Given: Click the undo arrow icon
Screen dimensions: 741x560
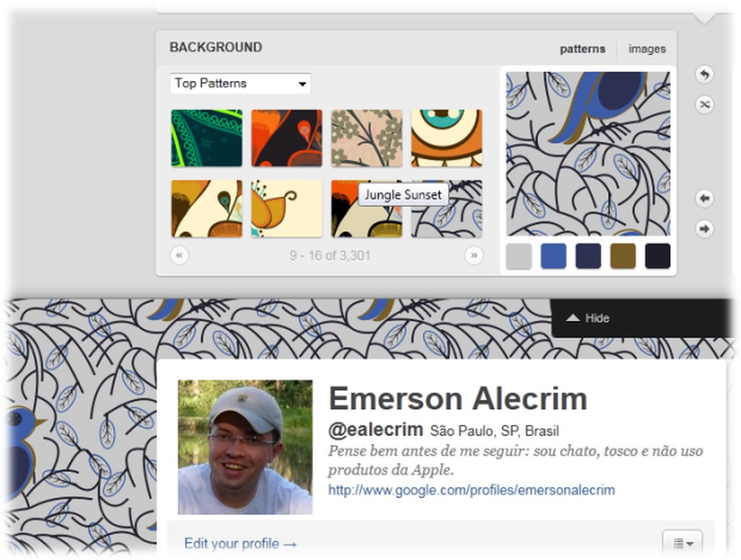Looking at the screenshot, I should click(704, 75).
